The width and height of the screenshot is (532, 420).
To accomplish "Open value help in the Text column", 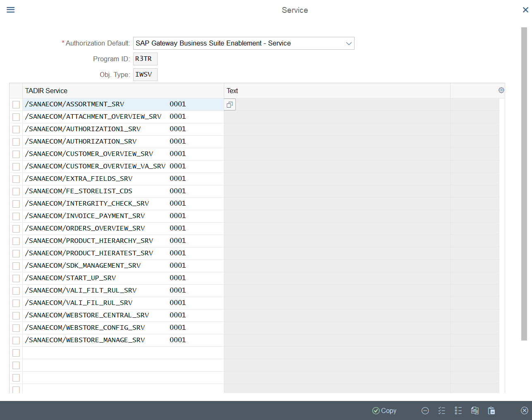I will point(230,105).
